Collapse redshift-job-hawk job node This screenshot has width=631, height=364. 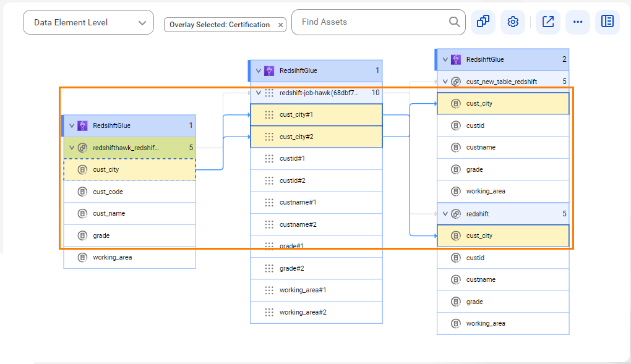[x=259, y=93]
